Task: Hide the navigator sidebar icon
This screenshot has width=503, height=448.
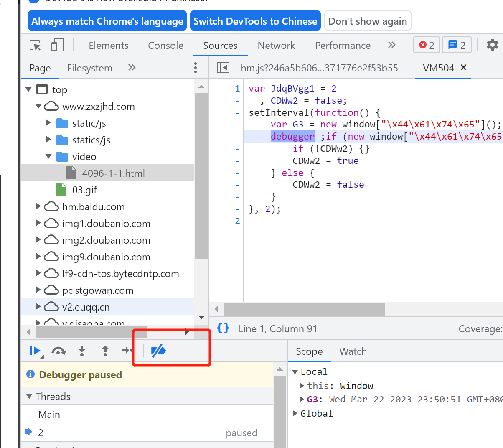Action: tap(223, 68)
